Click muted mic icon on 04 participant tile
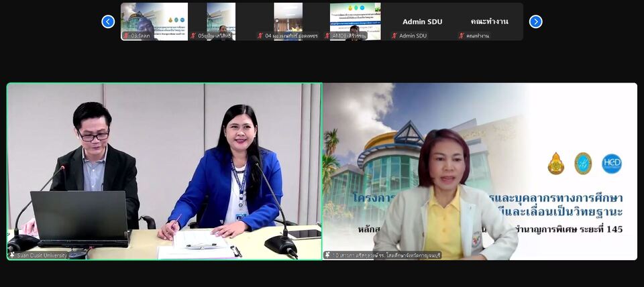Viewport: 644px width, 287px height. coord(260,36)
